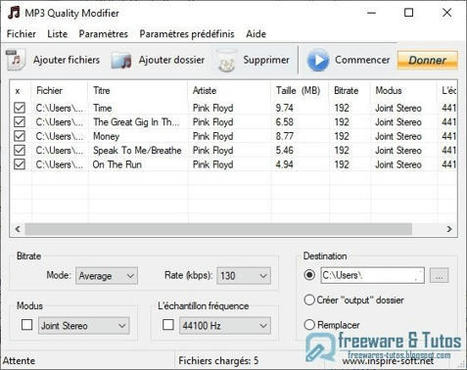
Task: Enable the L'échantillon fréquence checkbox
Action: coord(168,325)
